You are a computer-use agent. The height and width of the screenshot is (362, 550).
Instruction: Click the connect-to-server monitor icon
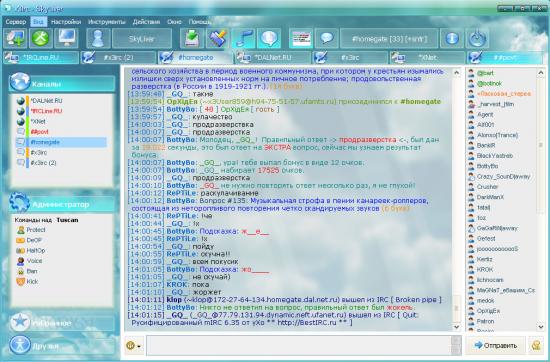tap(15, 38)
